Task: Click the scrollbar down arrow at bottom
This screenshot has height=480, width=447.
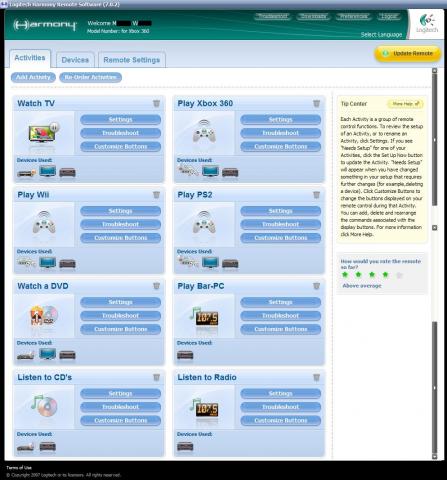Action: click(434, 456)
